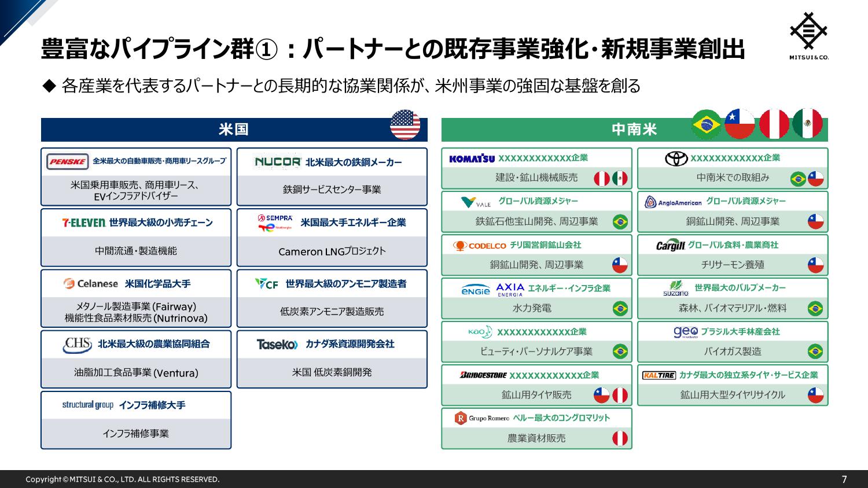Click the copyright notice in the footer
This screenshot has width=868, height=488.
coord(123,480)
